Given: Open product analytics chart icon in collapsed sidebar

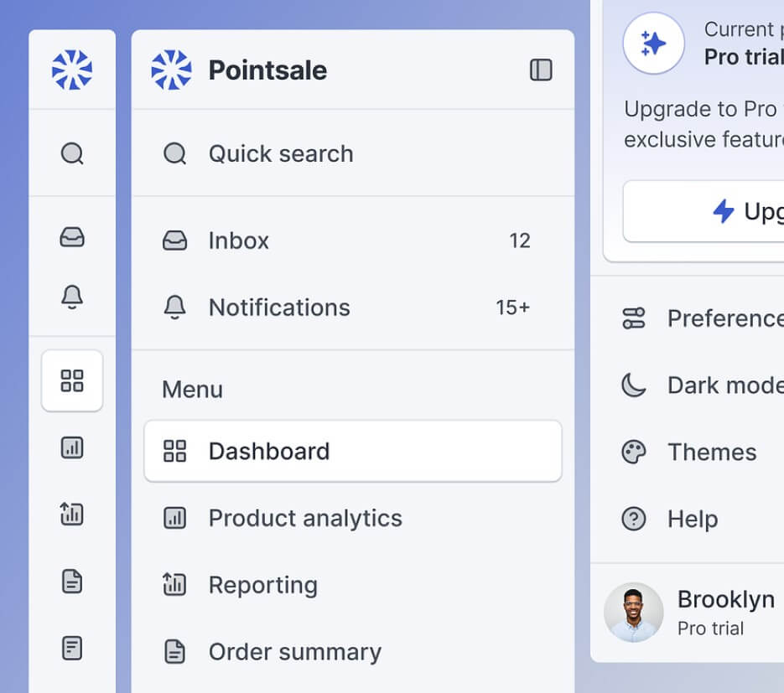Looking at the screenshot, I should click(x=72, y=447).
